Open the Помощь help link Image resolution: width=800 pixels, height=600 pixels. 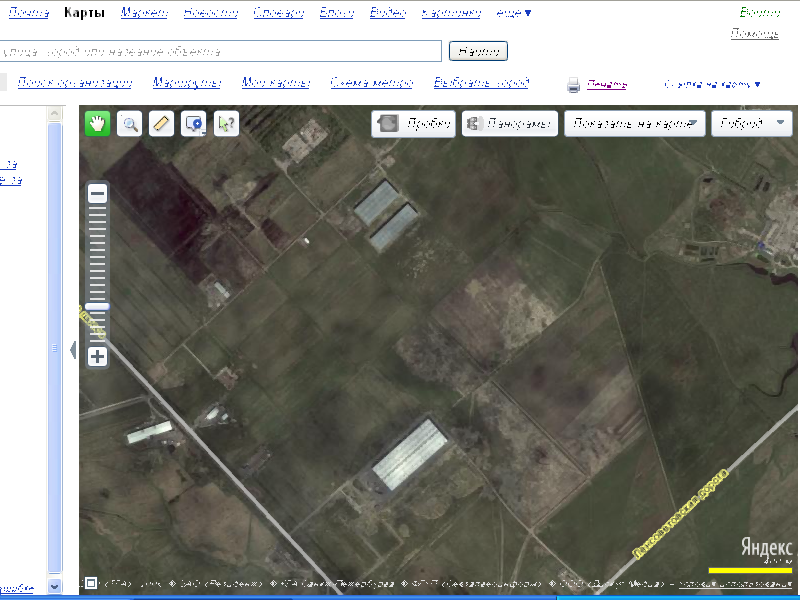754,34
